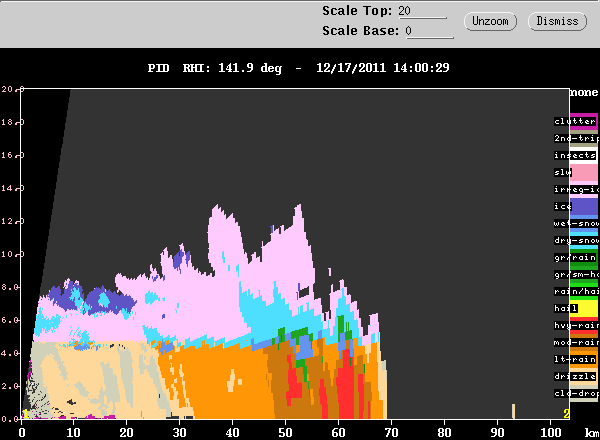Viewport: 600px width, 440px height.
Task: Click the hvy-rain legend label
Action: (x=575, y=325)
